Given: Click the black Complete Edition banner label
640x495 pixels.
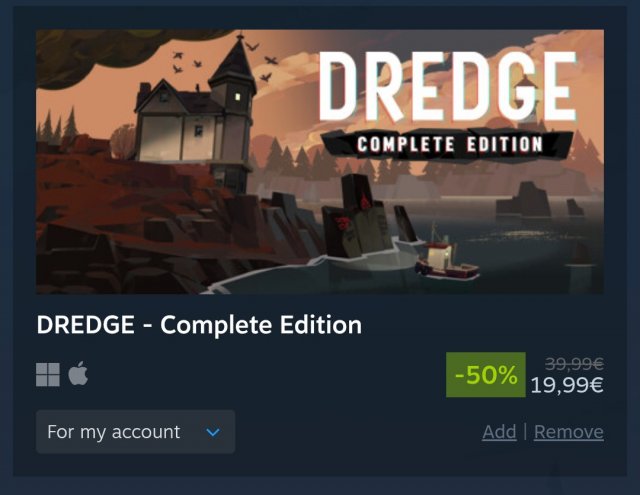Looking at the screenshot, I should 447,145.
